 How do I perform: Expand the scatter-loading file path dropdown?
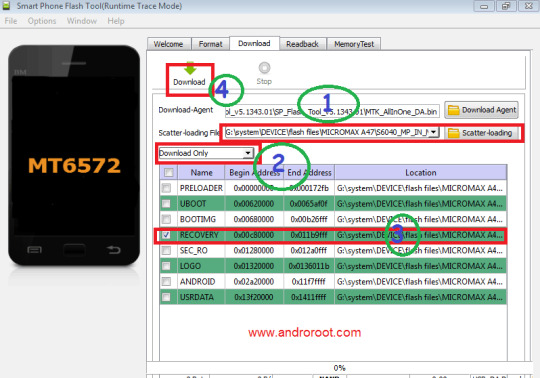tap(434, 132)
